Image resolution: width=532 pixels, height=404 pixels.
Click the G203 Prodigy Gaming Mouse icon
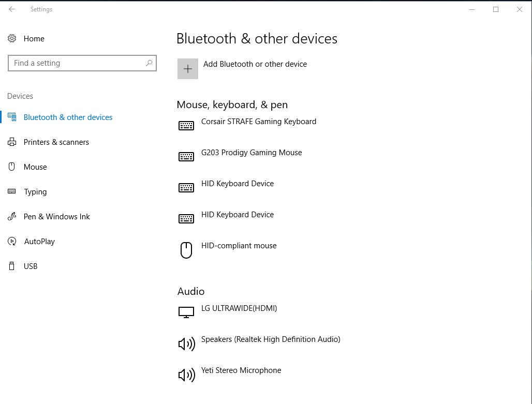tap(186, 157)
